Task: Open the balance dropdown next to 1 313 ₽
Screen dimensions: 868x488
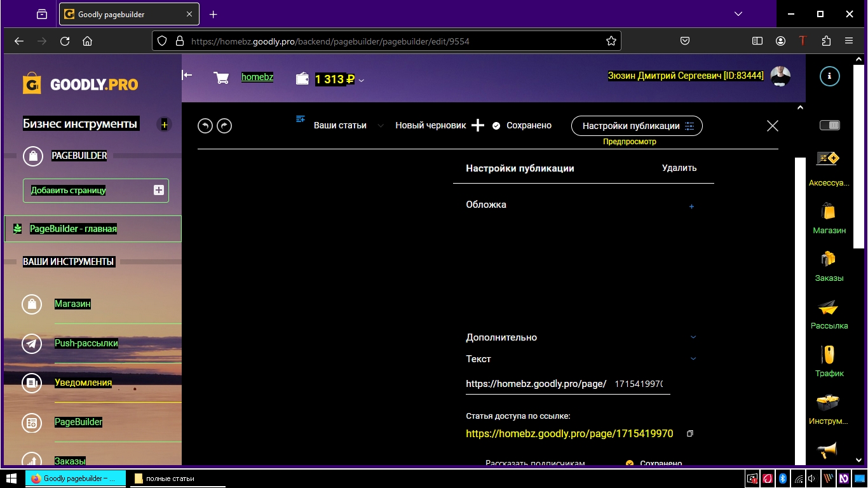Action: pos(362,80)
